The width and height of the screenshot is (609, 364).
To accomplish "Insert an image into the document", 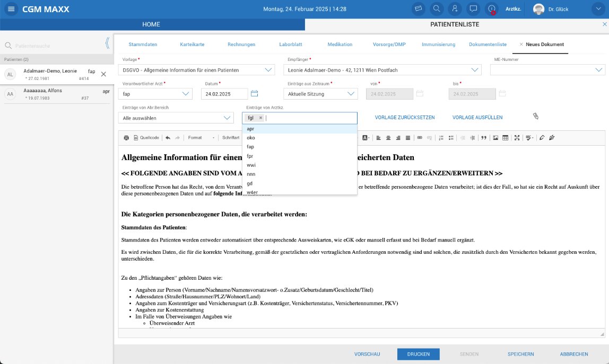I will (495, 138).
